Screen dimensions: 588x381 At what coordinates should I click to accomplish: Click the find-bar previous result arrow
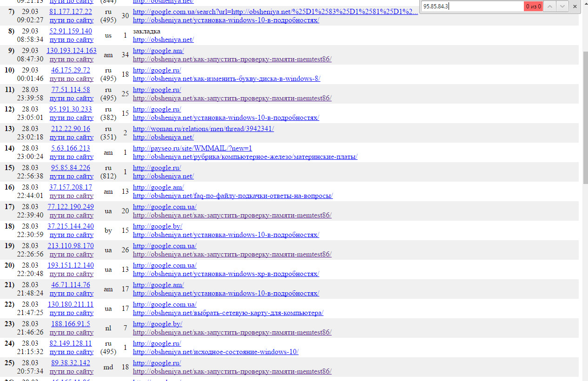[549, 7]
